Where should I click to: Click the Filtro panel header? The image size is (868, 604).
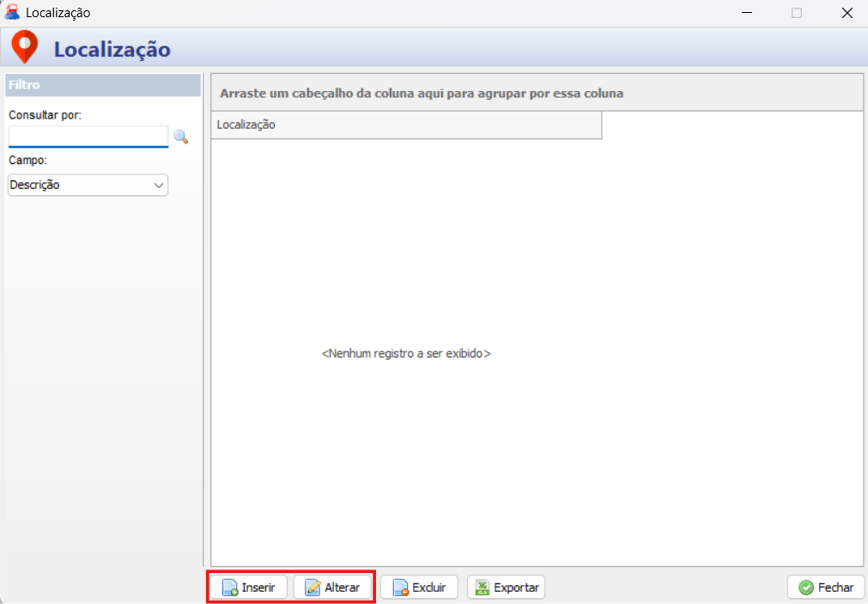point(102,85)
